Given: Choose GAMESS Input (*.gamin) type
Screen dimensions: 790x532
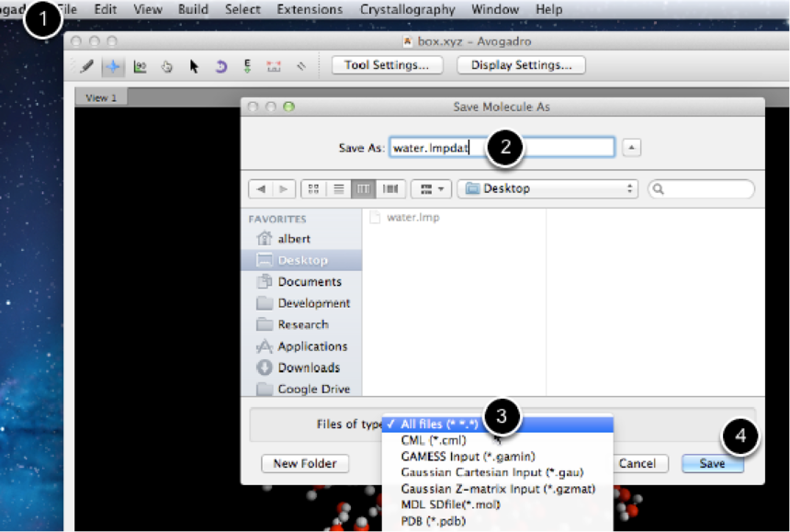Looking at the screenshot, I should (498, 457).
